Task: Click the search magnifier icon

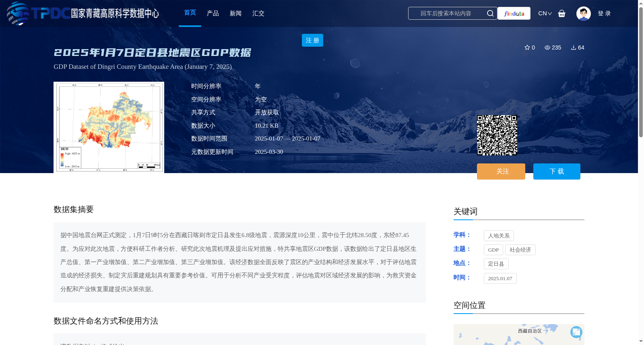Action: (x=490, y=13)
